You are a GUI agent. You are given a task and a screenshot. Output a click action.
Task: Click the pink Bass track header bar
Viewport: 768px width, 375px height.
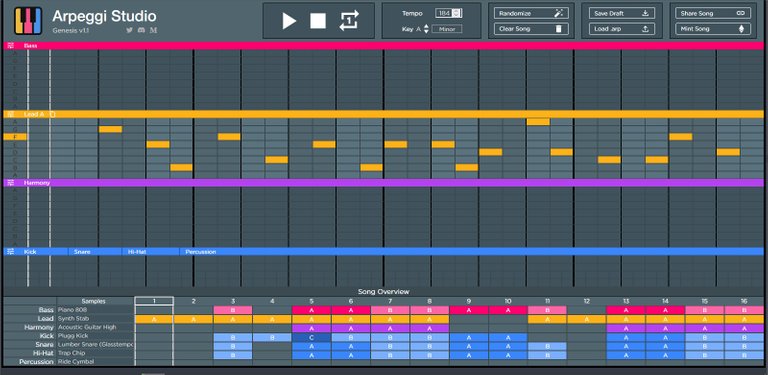pyautogui.click(x=384, y=46)
